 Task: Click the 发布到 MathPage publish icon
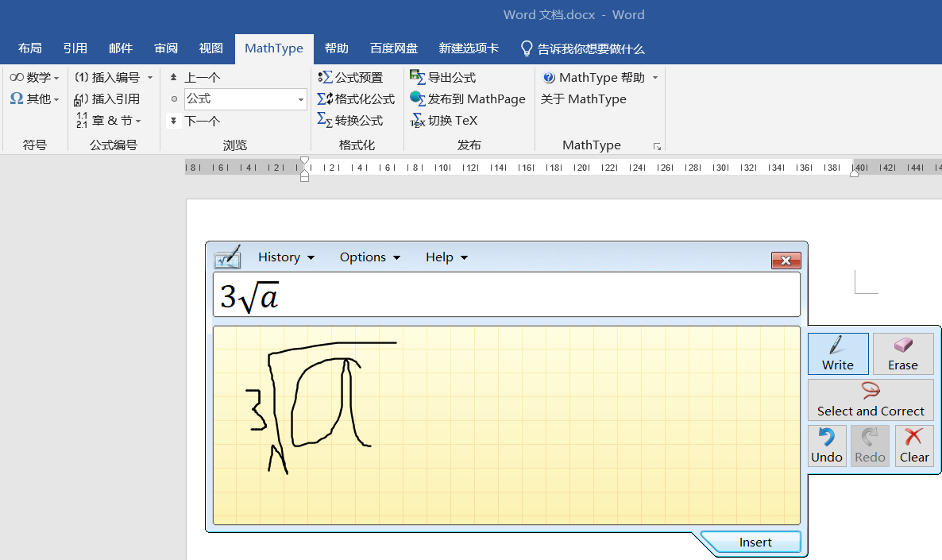(x=468, y=98)
